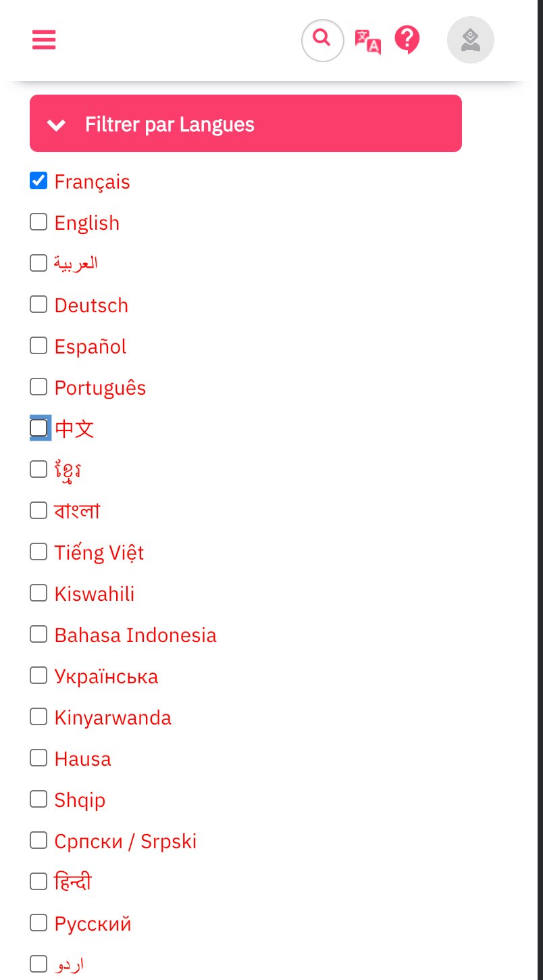The width and height of the screenshot is (543, 980).
Task: Uncheck the Français checkbox
Action: click(38, 180)
